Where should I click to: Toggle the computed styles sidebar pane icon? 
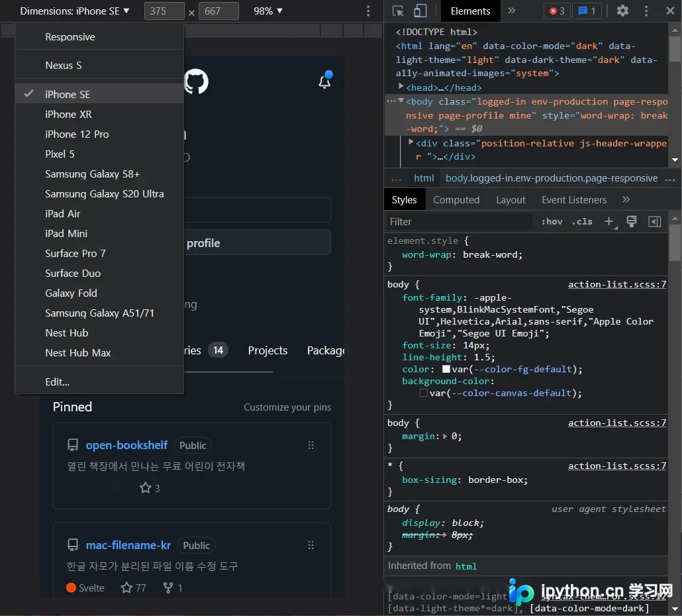click(x=655, y=222)
